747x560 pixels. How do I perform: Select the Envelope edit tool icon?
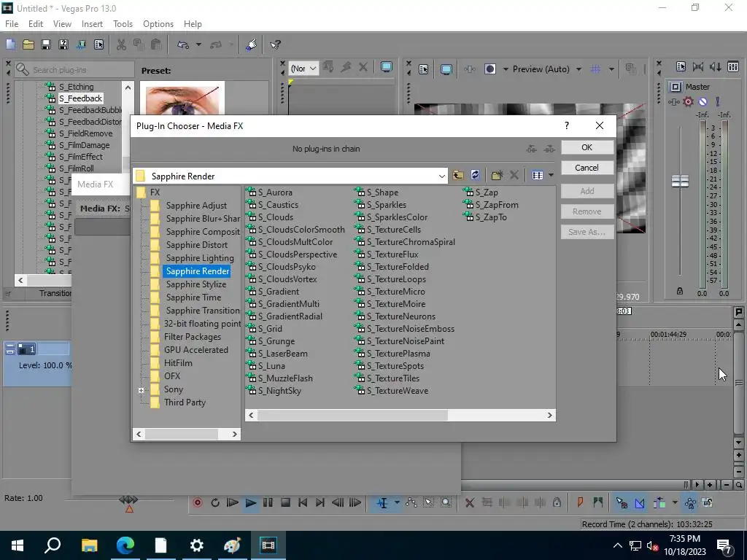411,502
